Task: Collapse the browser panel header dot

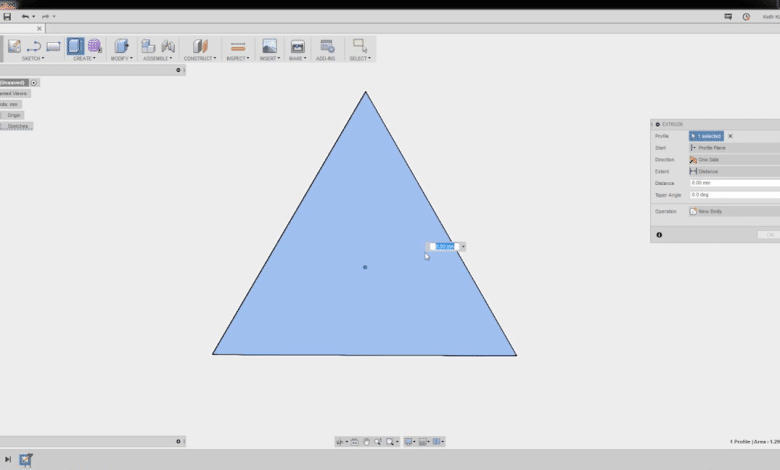Action: [x=178, y=70]
